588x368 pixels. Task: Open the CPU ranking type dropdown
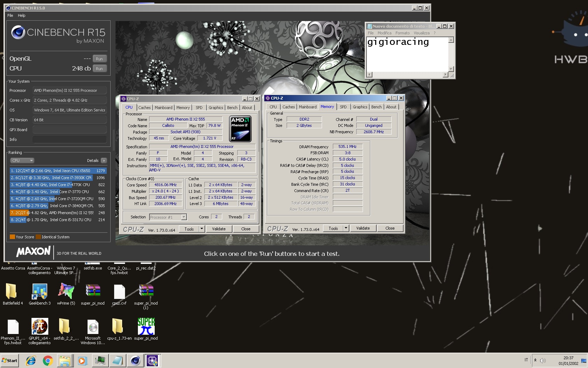coord(22,161)
